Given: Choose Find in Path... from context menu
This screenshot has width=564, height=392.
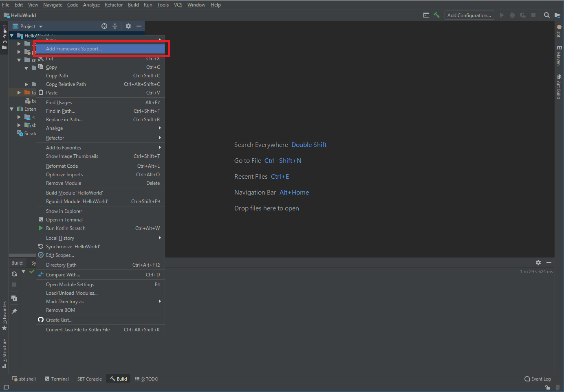Looking at the screenshot, I should pyautogui.click(x=100, y=111).
